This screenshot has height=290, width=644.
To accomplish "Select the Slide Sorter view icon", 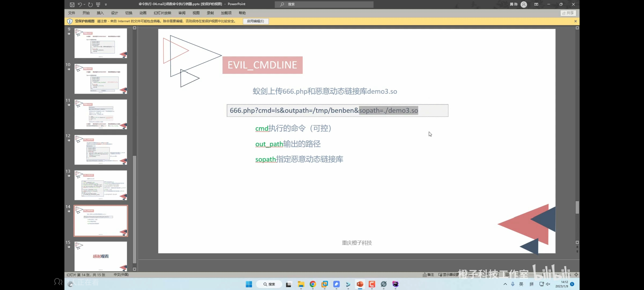I will click(497, 275).
